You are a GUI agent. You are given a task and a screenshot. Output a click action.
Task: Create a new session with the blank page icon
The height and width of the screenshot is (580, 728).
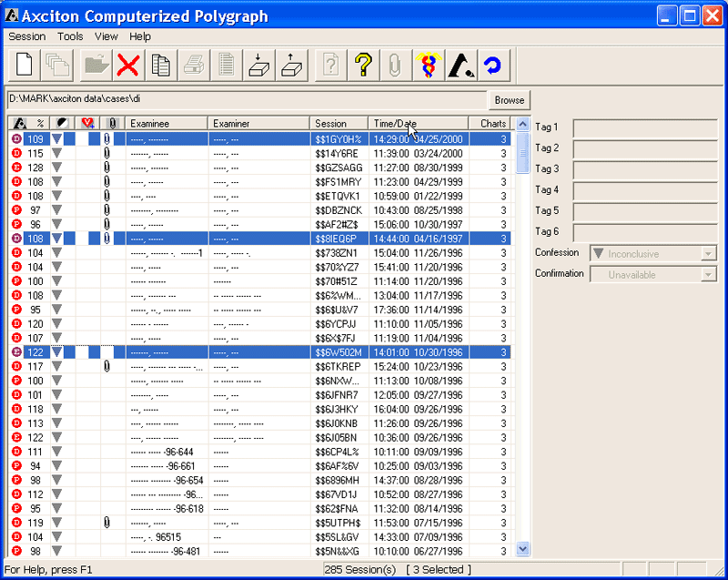click(x=25, y=65)
